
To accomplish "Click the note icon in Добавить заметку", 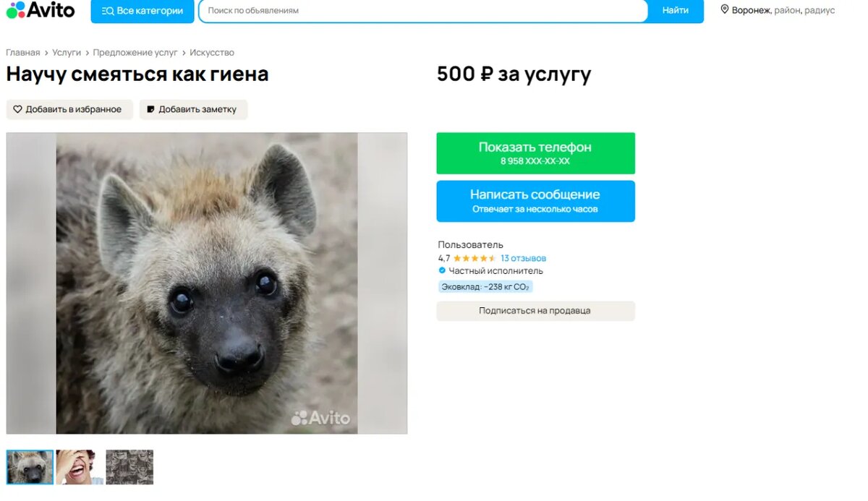I will pyautogui.click(x=150, y=109).
